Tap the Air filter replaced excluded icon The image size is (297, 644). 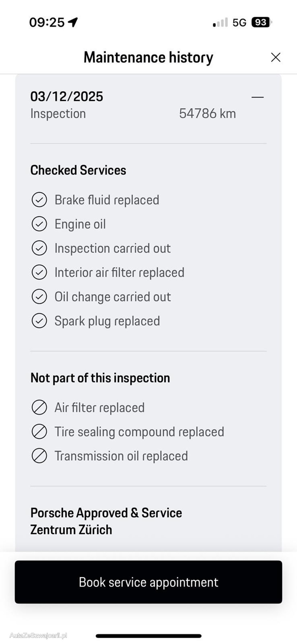point(39,408)
